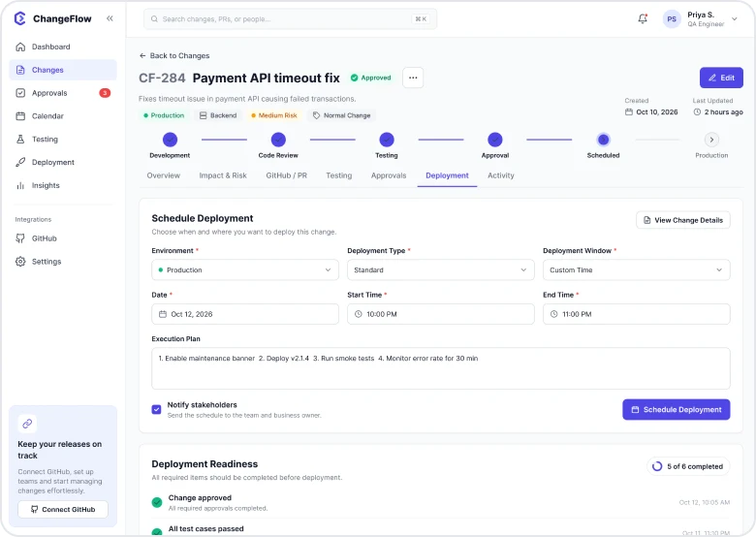Expand the Priya S. account menu

click(735, 19)
